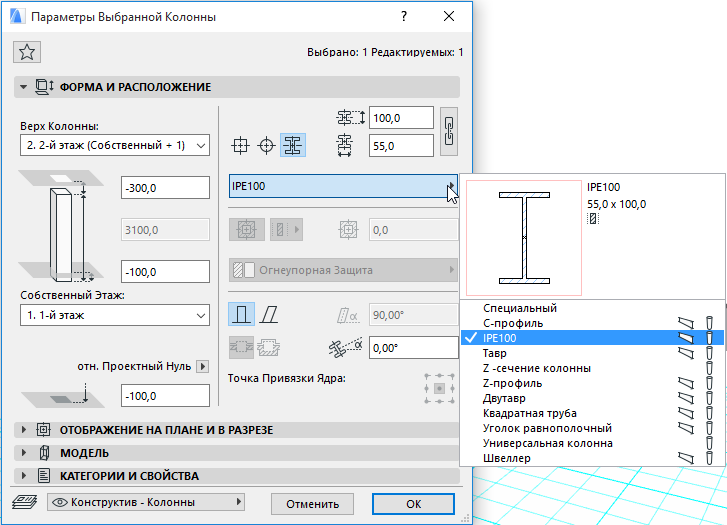Image resolution: width=727 pixels, height=525 pixels.
Task: Click the column icon on Швеллер row
Action: pos(709,458)
